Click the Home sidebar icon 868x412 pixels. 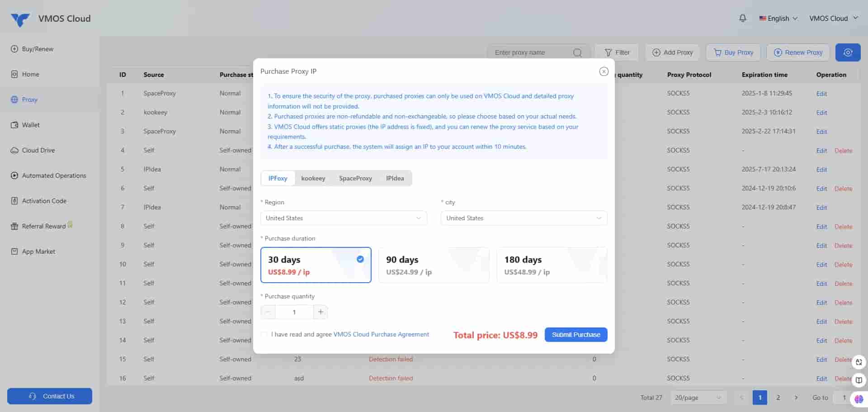click(x=14, y=74)
